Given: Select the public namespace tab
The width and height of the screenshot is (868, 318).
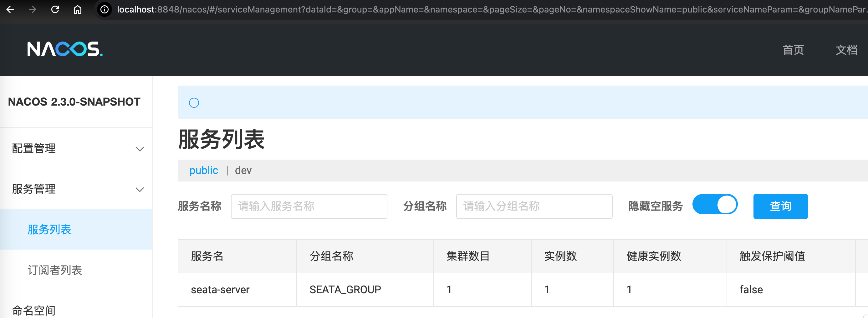Looking at the screenshot, I should click(x=203, y=170).
